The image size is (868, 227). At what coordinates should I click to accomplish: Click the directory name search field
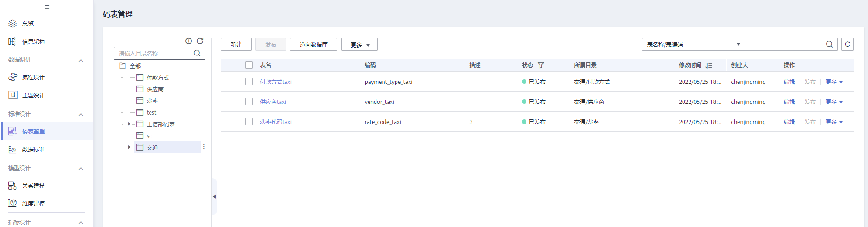pos(154,53)
